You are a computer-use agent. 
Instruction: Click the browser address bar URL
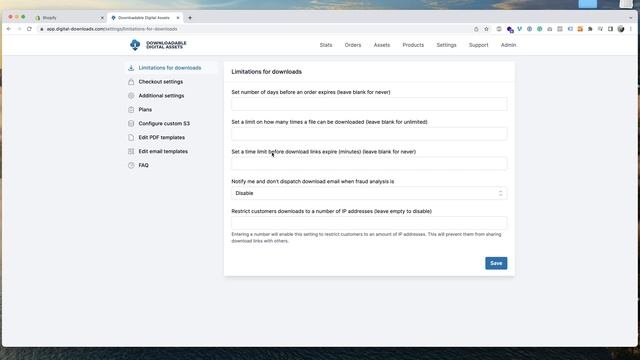(112, 29)
